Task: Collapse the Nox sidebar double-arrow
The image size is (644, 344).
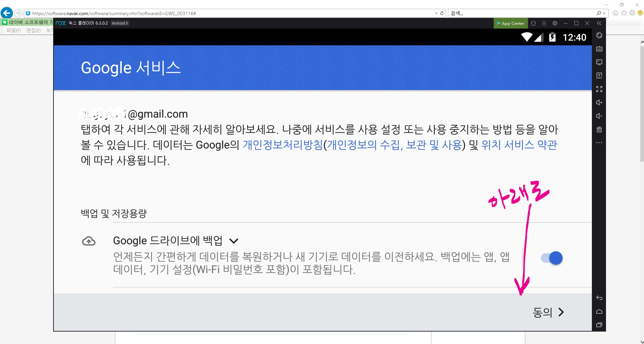Action: [x=599, y=23]
